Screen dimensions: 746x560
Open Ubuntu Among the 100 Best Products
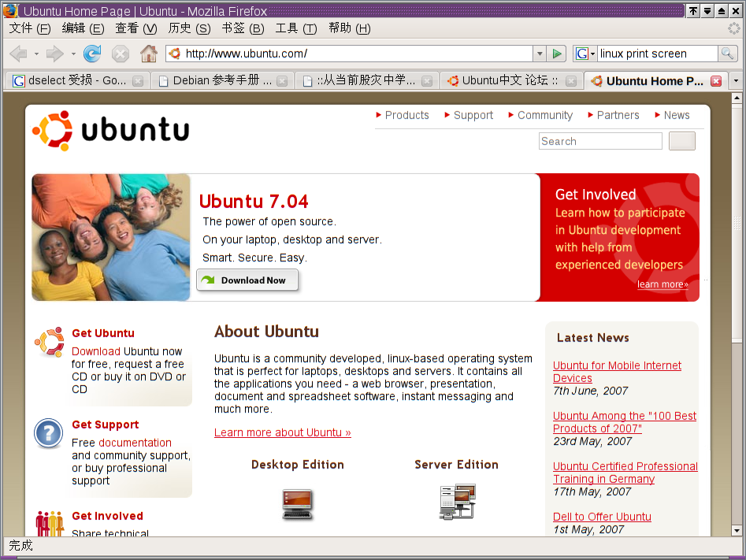(624, 422)
